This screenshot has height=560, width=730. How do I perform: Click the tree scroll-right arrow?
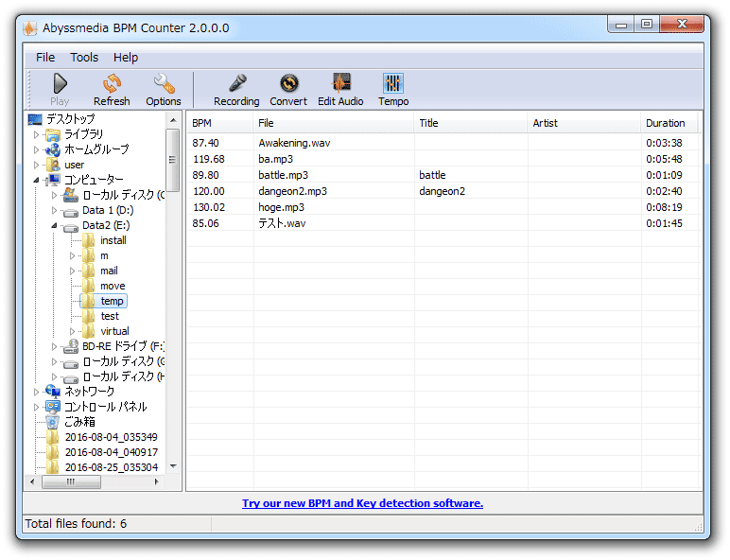[x=157, y=481]
